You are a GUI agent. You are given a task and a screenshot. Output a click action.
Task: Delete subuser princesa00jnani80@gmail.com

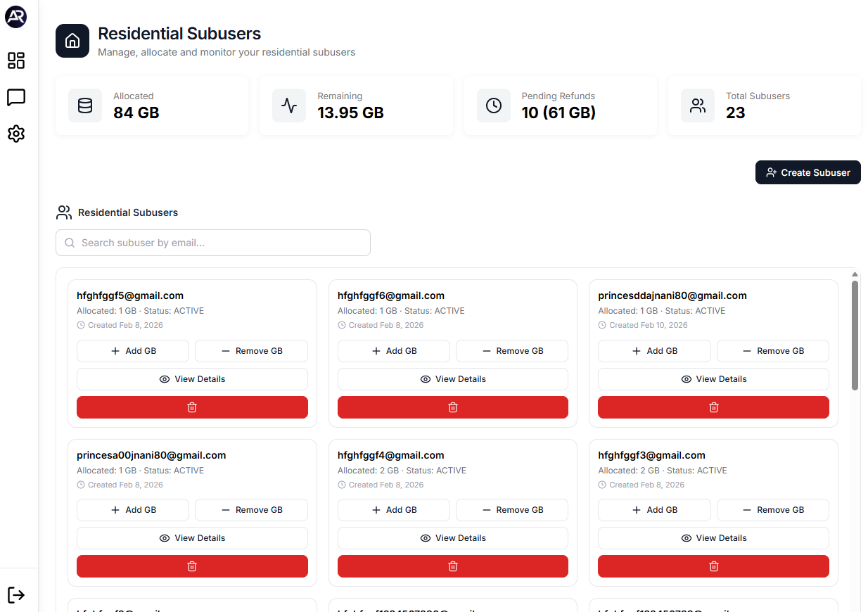click(192, 566)
